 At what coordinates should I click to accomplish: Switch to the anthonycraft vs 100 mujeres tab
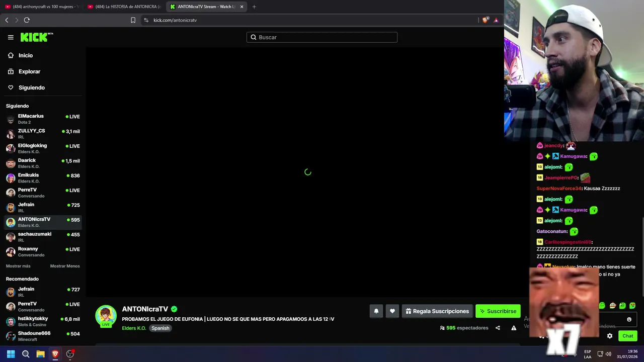tap(42, 7)
